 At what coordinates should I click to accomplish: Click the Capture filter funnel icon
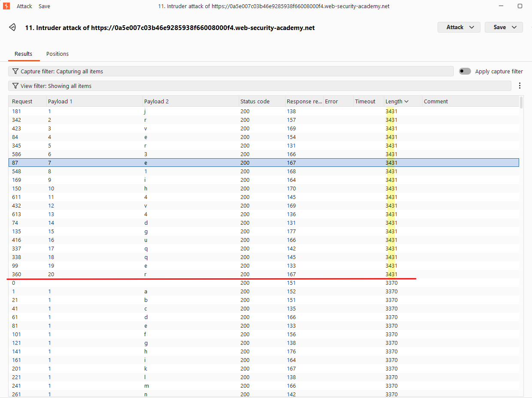tap(15, 71)
